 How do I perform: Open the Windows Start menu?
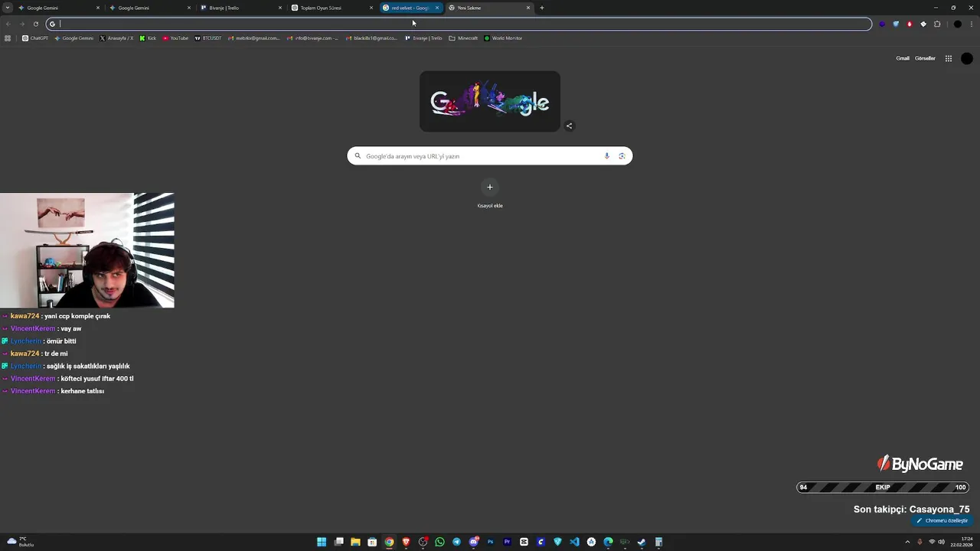tap(322, 542)
